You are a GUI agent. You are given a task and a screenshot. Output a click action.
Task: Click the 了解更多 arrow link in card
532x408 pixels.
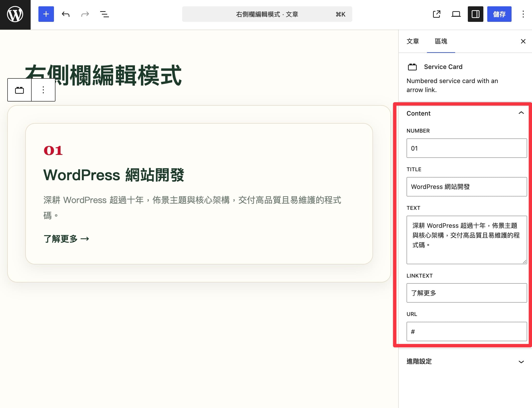[x=66, y=239]
